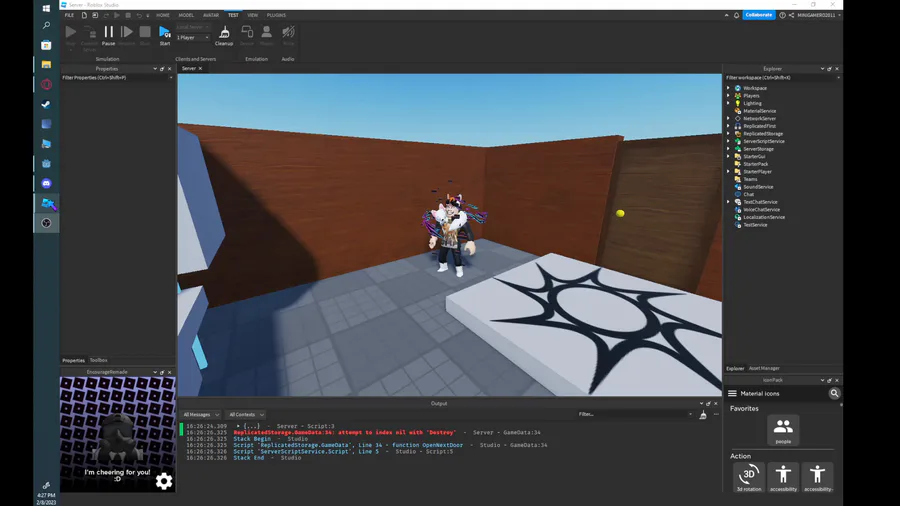Screen dimensions: 900x506
Task: Open the EncourageRemade settings gear
Action: [x=164, y=481]
